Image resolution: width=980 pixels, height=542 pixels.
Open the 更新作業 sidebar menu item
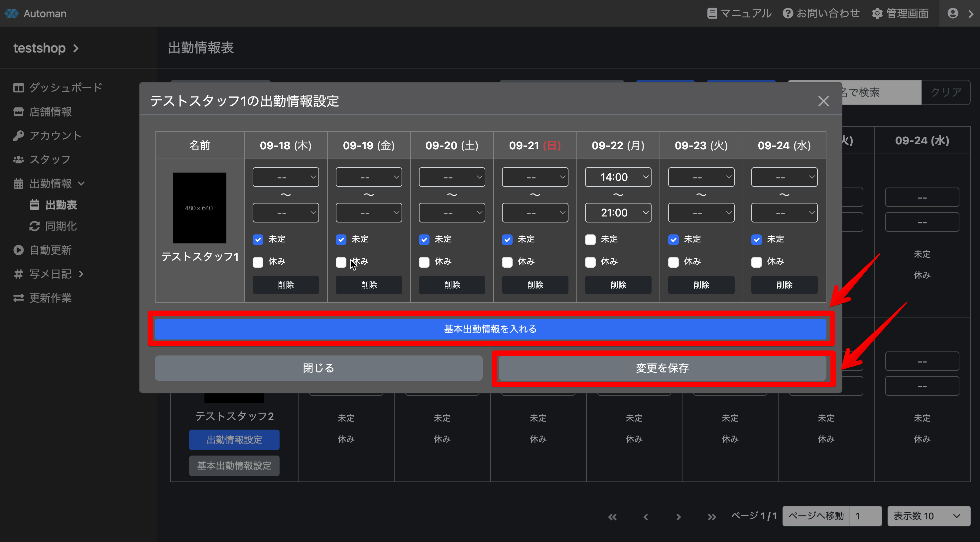point(50,298)
